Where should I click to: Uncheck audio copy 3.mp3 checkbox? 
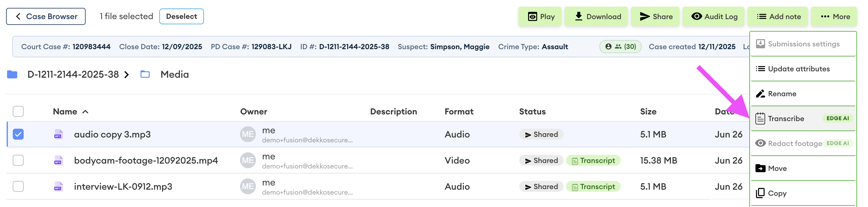pos(18,134)
